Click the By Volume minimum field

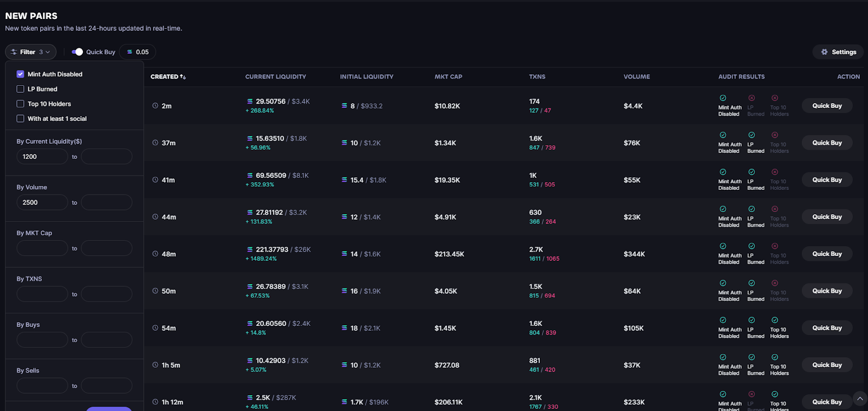tap(42, 202)
